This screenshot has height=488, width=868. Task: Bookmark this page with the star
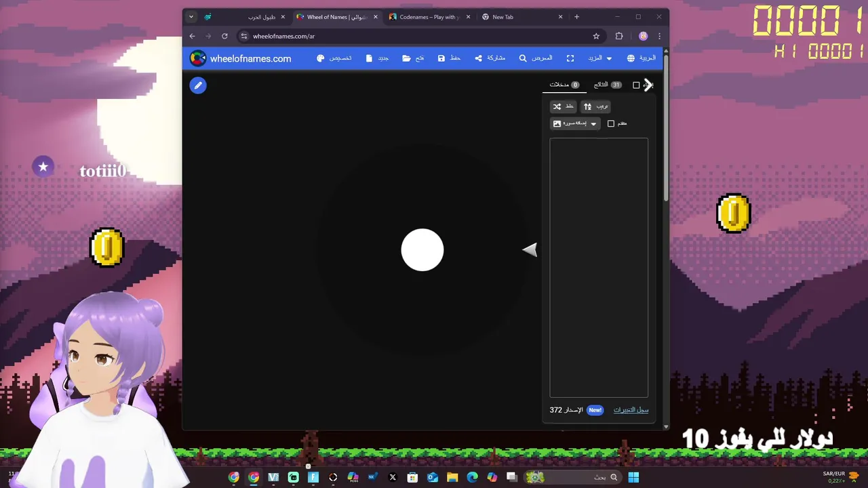coord(596,36)
